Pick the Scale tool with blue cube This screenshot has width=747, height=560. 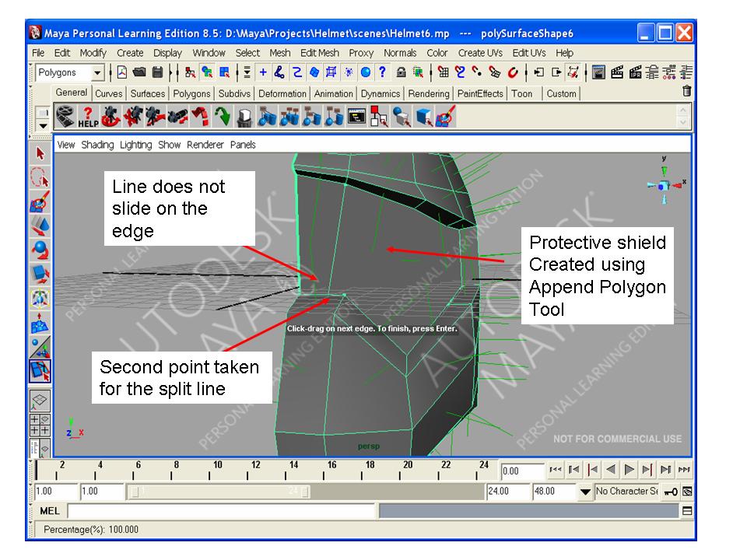click(x=40, y=275)
